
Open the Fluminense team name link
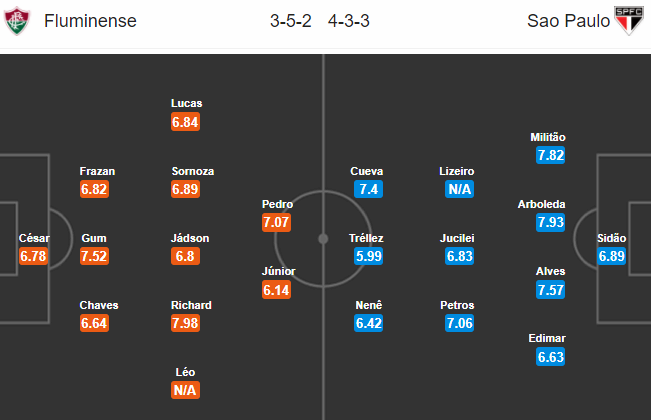[x=90, y=21]
